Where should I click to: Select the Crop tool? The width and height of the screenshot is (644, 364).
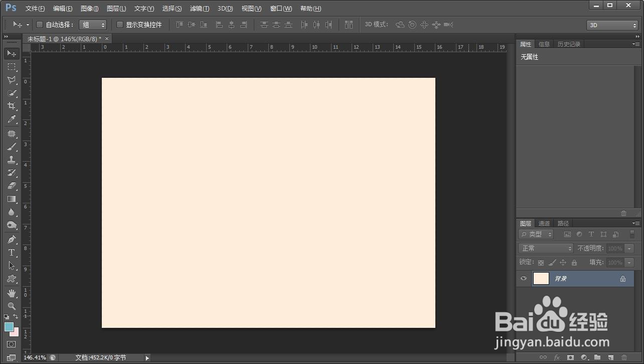(12, 106)
